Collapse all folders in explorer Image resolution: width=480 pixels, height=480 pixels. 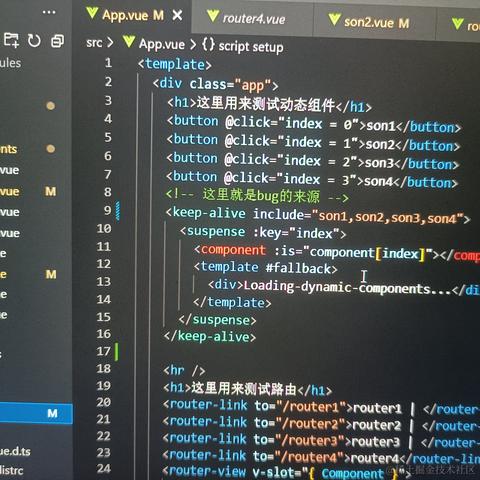click(57, 41)
